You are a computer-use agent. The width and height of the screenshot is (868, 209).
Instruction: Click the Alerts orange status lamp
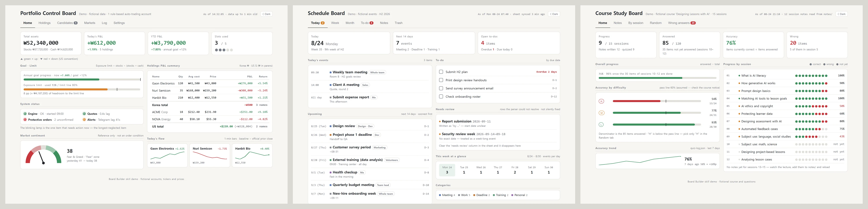click(x=84, y=119)
